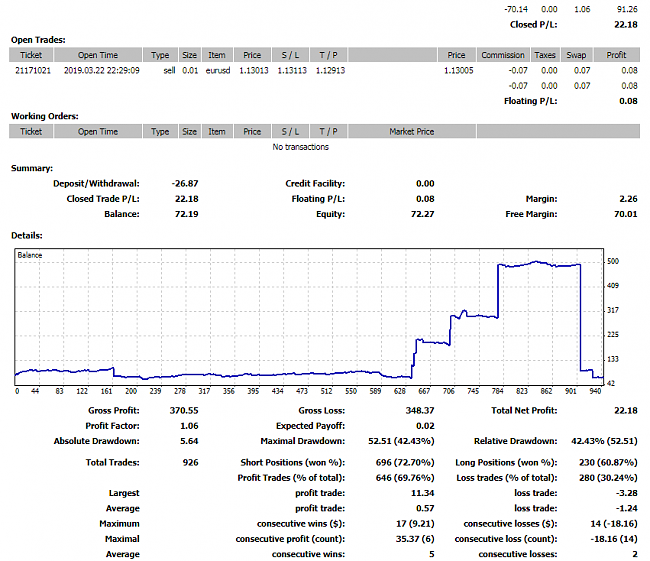This screenshot has height=561, width=650.
Task: Click the 0.01 size cell
Action: point(190,70)
